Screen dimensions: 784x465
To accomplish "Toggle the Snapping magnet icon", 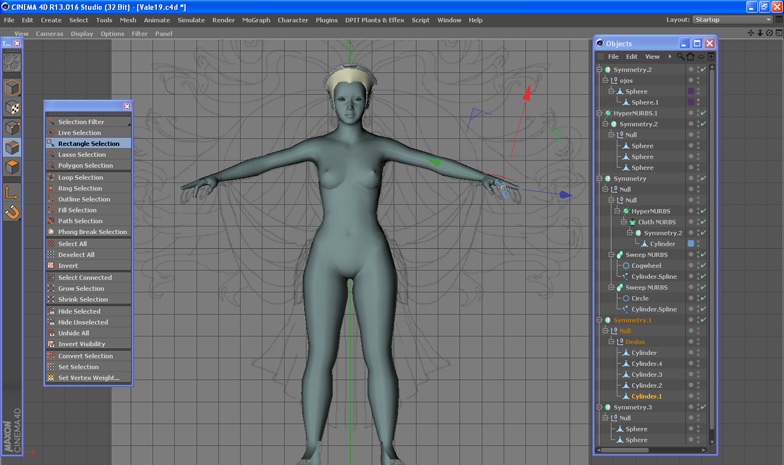I will (12, 212).
